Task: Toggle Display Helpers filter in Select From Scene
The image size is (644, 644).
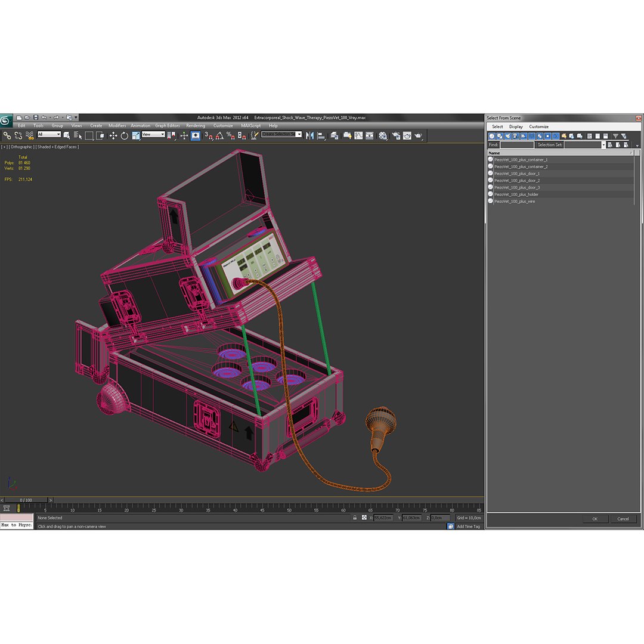Action: (x=524, y=136)
